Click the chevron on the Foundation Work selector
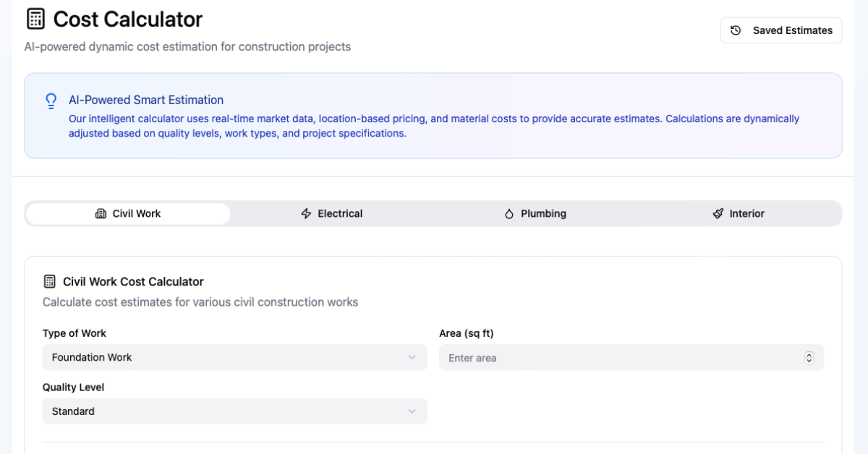The width and height of the screenshot is (868, 454). click(412, 357)
